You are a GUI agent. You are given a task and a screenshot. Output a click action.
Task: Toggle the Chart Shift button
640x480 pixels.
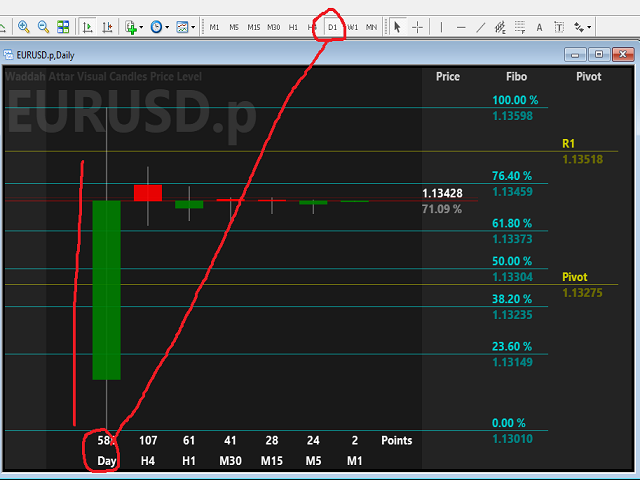(107, 27)
